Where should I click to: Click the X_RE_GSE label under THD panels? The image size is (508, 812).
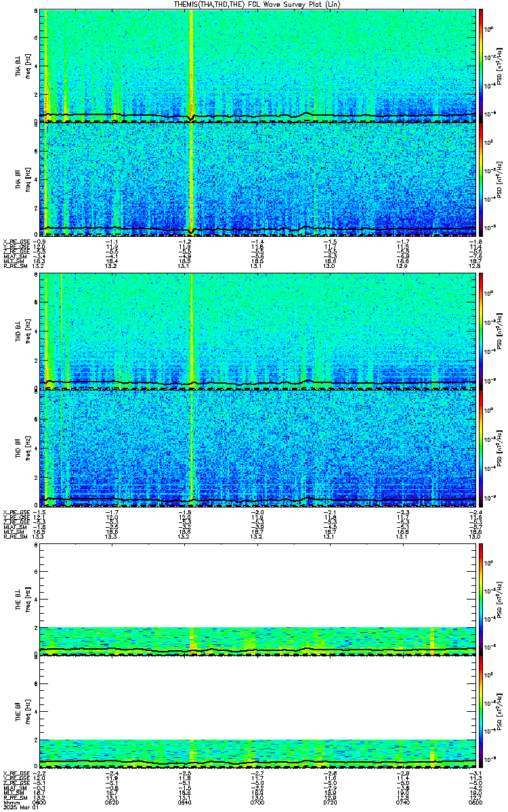click(x=16, y=512)
